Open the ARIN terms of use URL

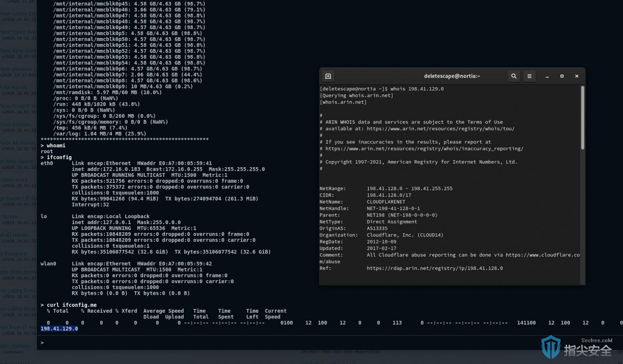point(440,129)
